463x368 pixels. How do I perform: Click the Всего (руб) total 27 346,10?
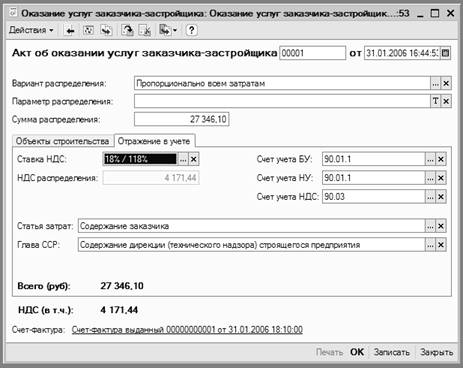[122, 286]
